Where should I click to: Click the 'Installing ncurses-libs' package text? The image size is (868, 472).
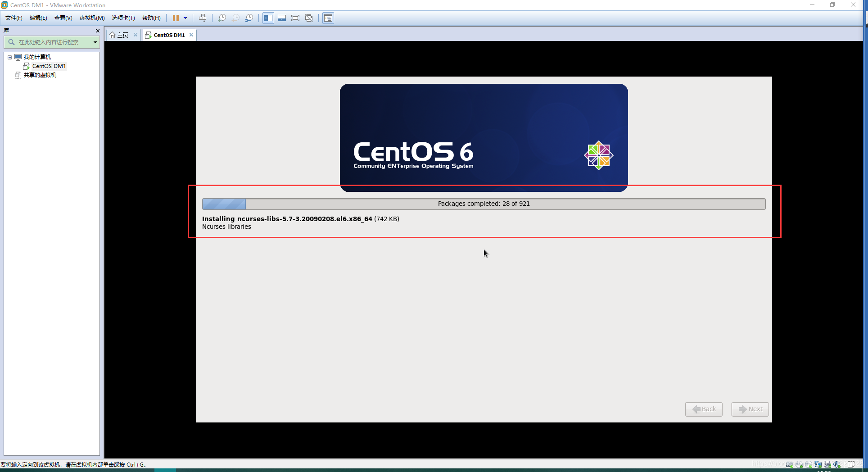287,219
